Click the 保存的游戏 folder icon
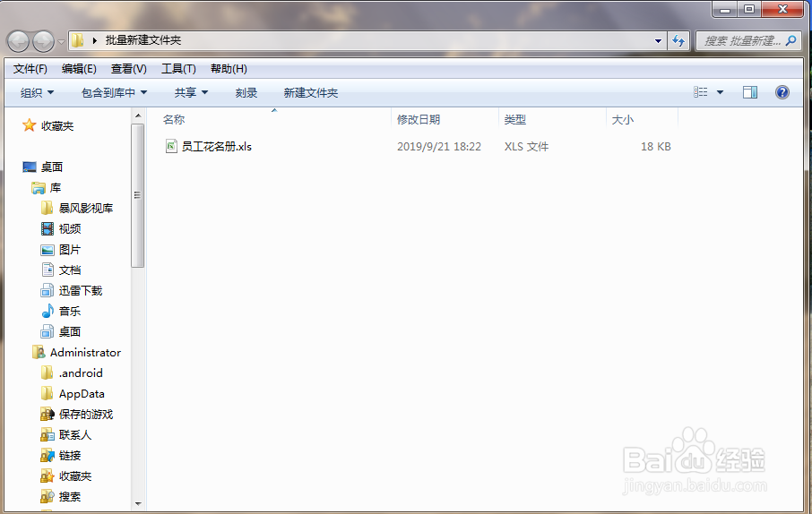This screenshot has height=514, width=812. pos(48,414)
